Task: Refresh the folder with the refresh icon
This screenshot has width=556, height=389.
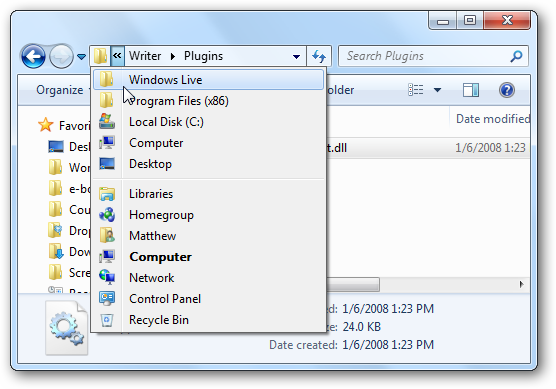Action: tap(319, 56)
